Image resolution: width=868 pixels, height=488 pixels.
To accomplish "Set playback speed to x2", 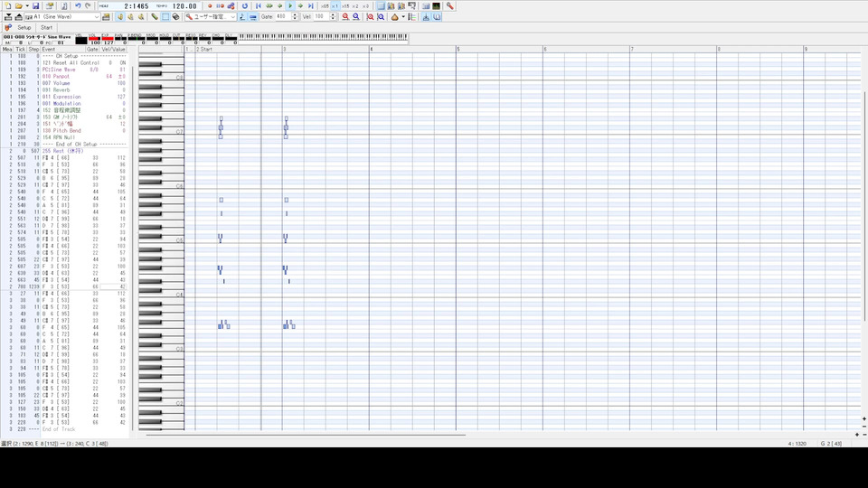I will tap(354, 6).
